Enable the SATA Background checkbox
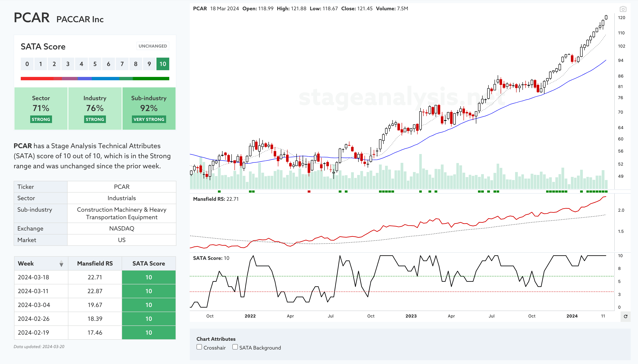The image size is (638, 364). coord(235,347)
